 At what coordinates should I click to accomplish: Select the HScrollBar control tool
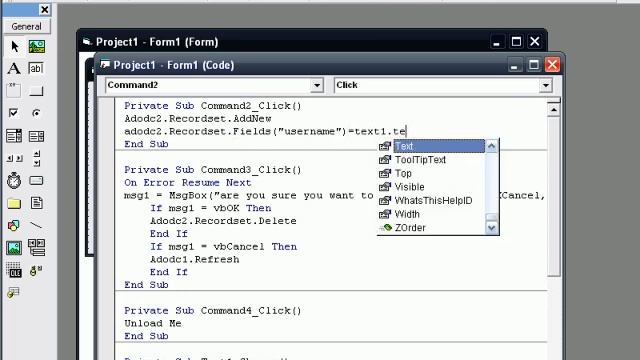14,158
